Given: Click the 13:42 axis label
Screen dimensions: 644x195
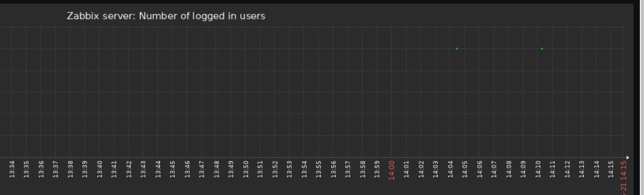Looking at the screenshot, I should (x=129, y=169).
